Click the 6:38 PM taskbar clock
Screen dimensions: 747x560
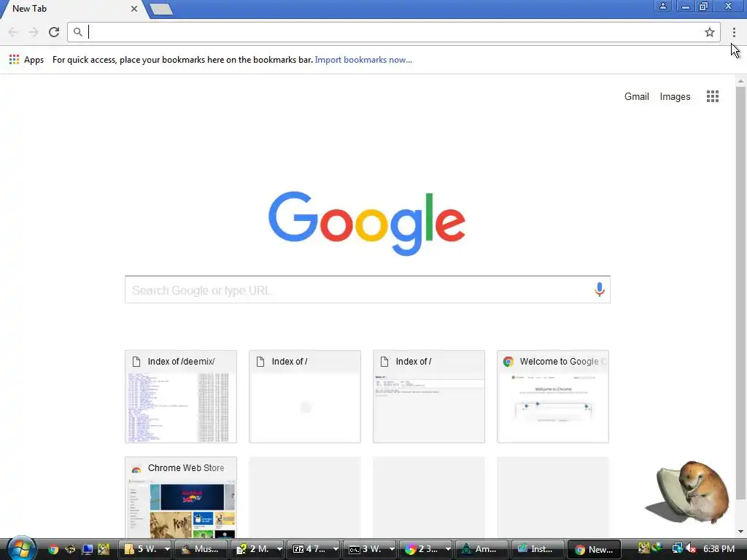[719, 548]
